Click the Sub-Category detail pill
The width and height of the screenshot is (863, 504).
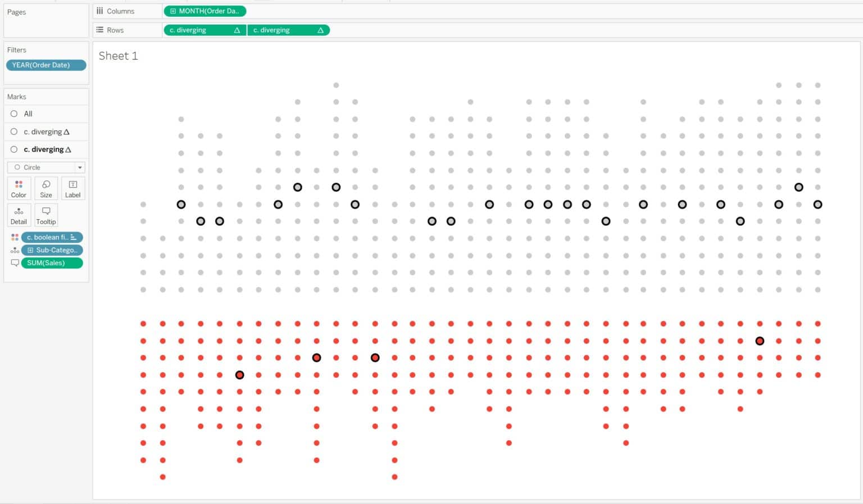tap(52, 249)
